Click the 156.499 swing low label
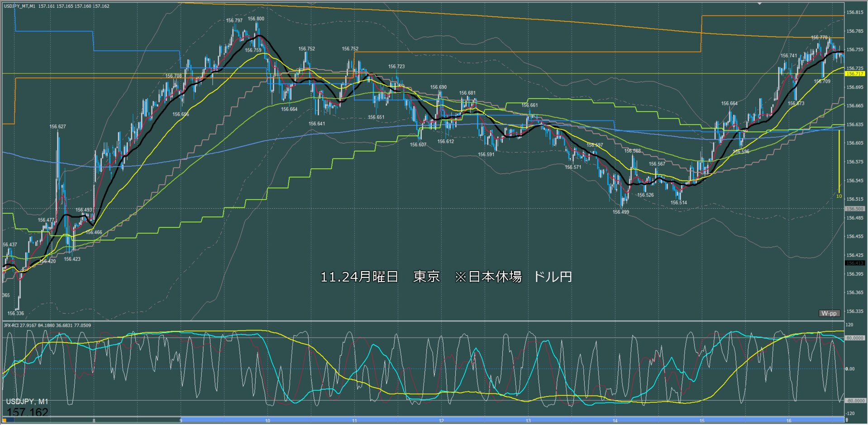Viewport: 868px width, 425px height. tap(620, 212)
